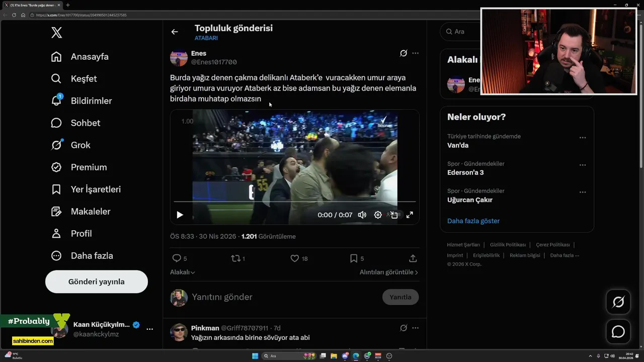This screenshot has height=362, width=644.
Task: Open Anasayfa home page
Action: click(80, 57)
